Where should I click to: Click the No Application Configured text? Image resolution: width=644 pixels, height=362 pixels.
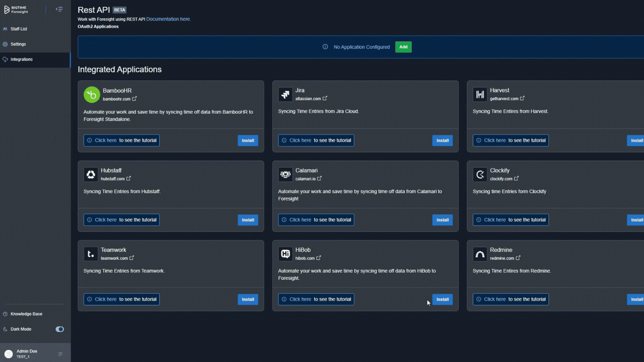tap(361, 47)
